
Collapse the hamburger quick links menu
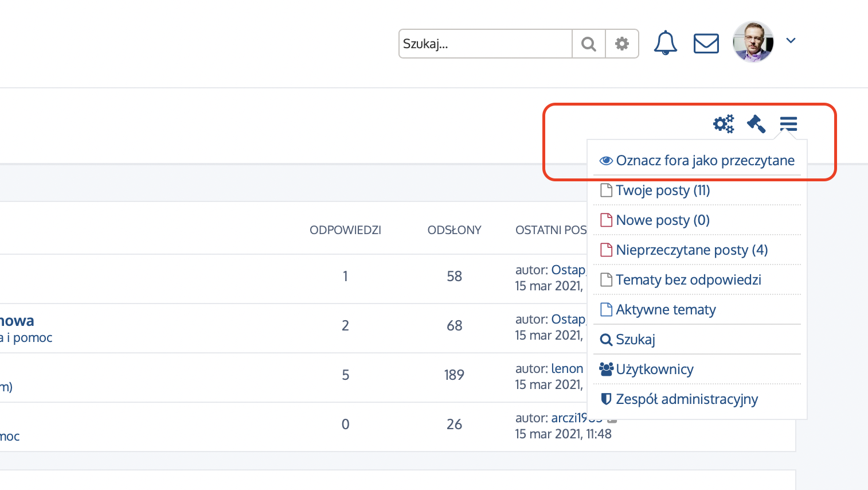point(788,123)
